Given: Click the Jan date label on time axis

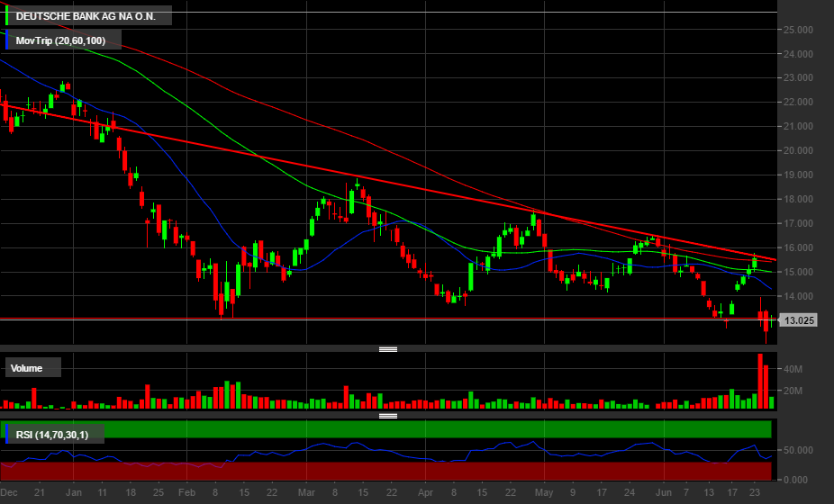Looking at the screenshot, I should pyautogui.click(x=73, y=492).
